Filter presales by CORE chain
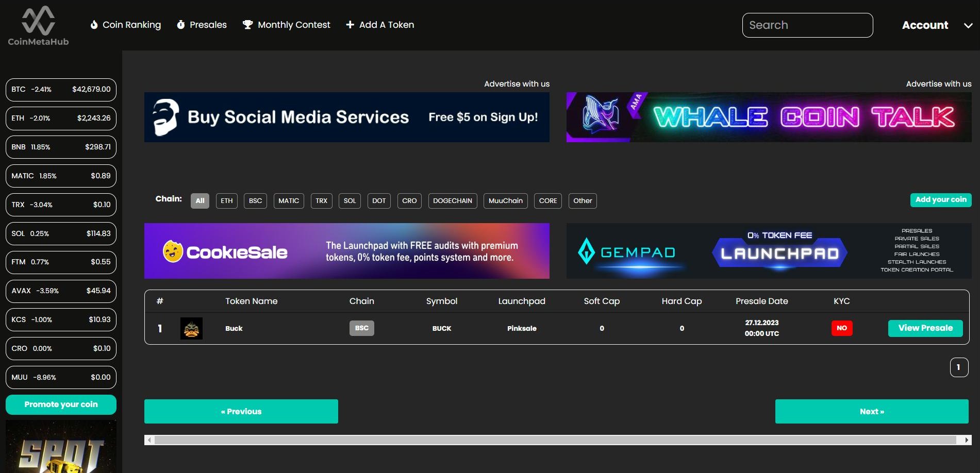This screenshot has height=473, width=980. [548, 201]
